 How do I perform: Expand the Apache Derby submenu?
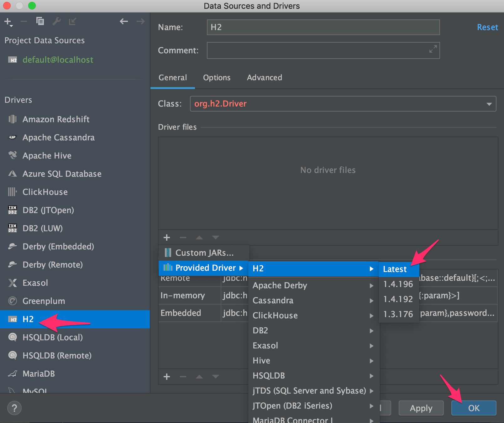coord(314,285)
